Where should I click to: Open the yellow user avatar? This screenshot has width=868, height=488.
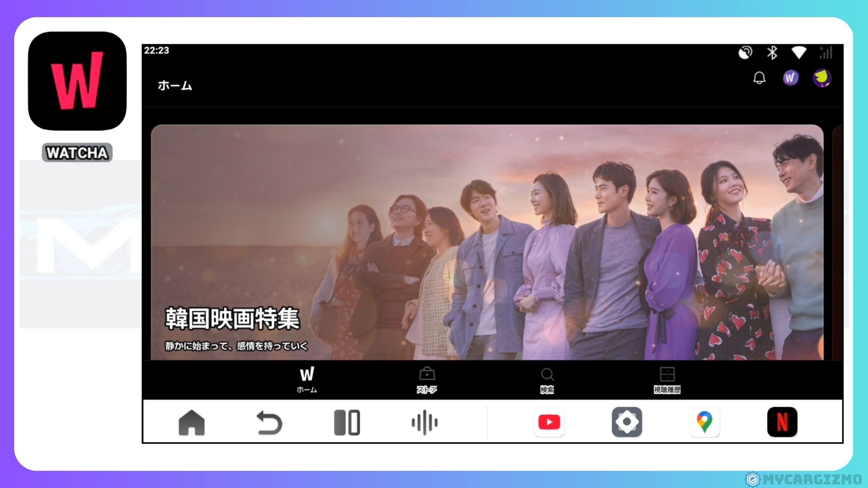click(x=822, y=78)
